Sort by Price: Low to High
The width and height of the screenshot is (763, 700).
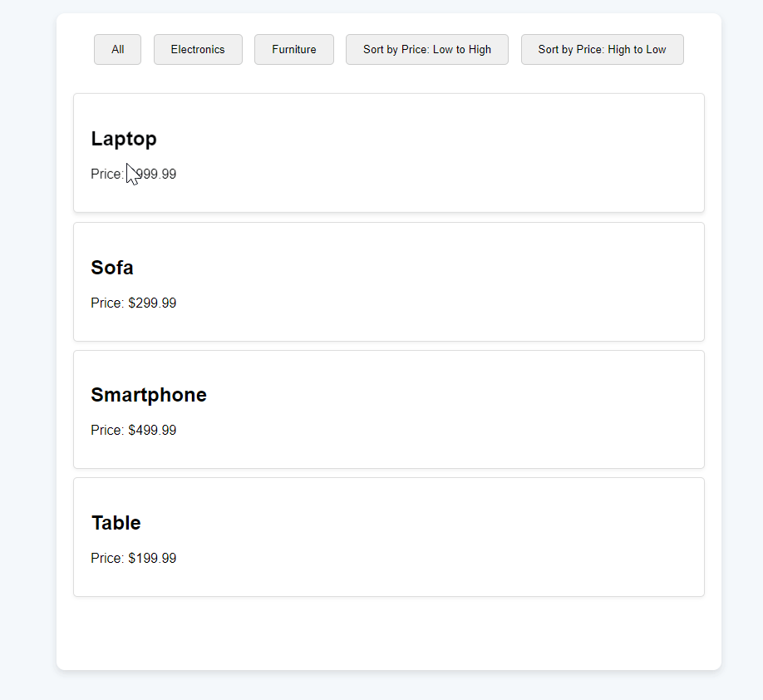pos(426,50)
